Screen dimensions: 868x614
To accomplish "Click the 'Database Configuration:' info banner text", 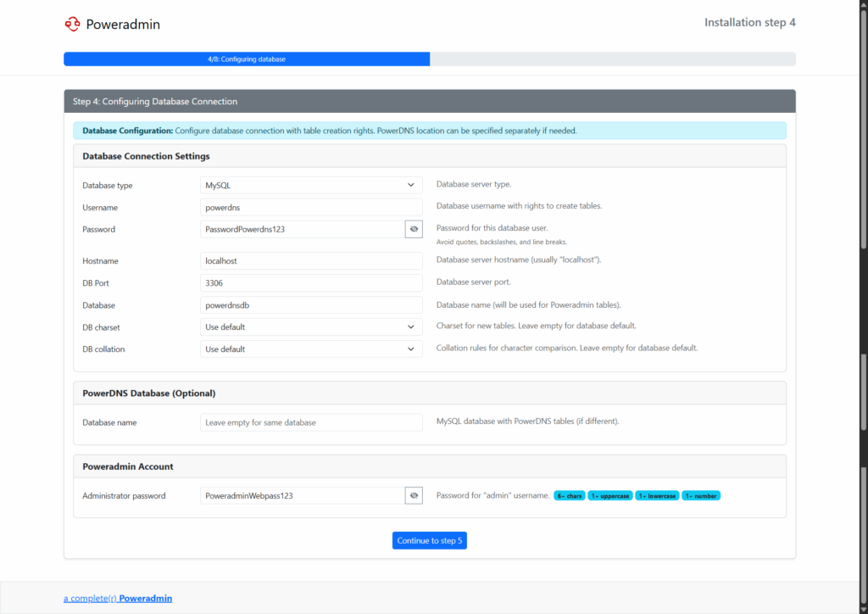I will 128,131.
